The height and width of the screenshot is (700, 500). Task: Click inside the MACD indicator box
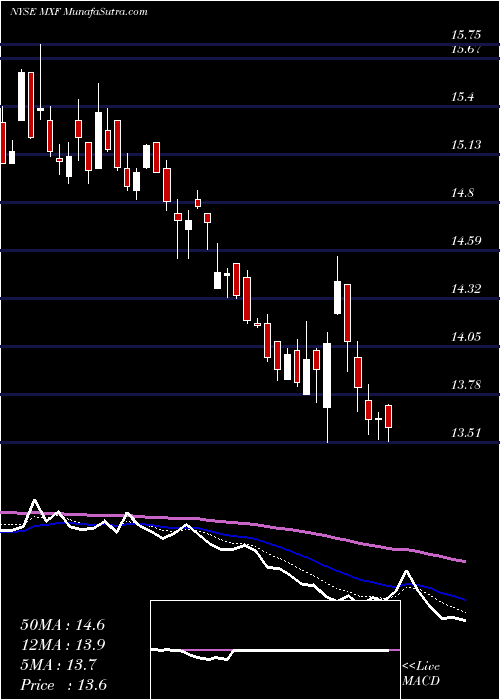(275, 650)
